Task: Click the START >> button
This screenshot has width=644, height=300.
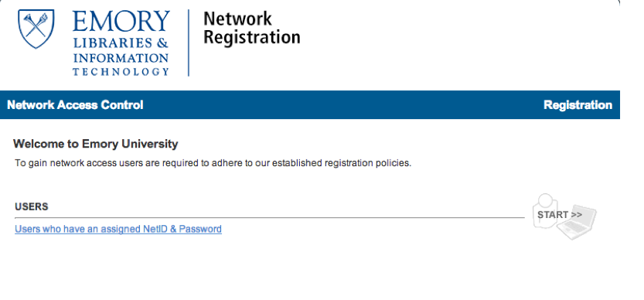Action: tap(560, 215)
